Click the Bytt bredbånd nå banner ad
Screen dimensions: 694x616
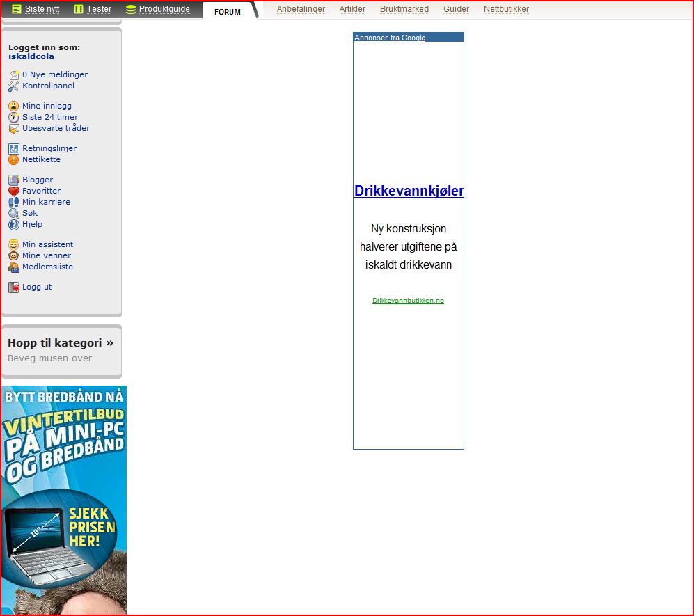pyautogui.click(x=64, y=500)
